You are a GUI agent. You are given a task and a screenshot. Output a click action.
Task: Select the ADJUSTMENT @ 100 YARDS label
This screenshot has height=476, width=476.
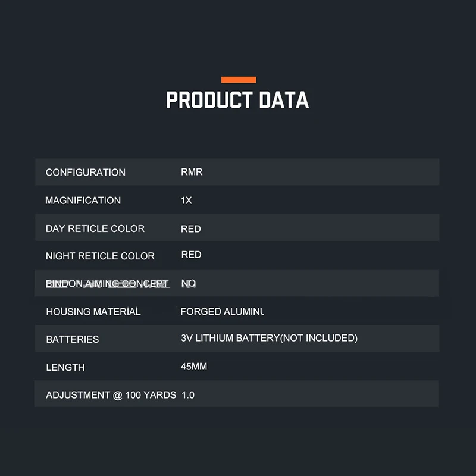(x=111, y=395)
